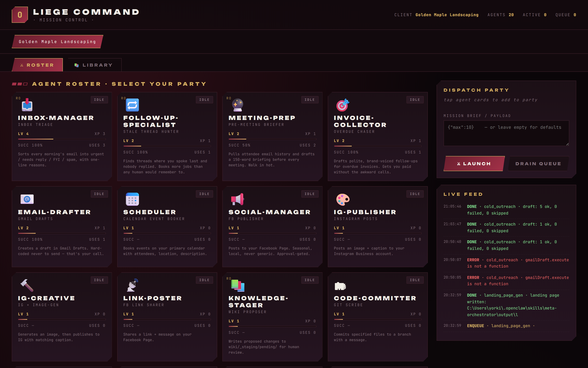Click the Email-Drafter level progress bar

[x=62, y=233]
